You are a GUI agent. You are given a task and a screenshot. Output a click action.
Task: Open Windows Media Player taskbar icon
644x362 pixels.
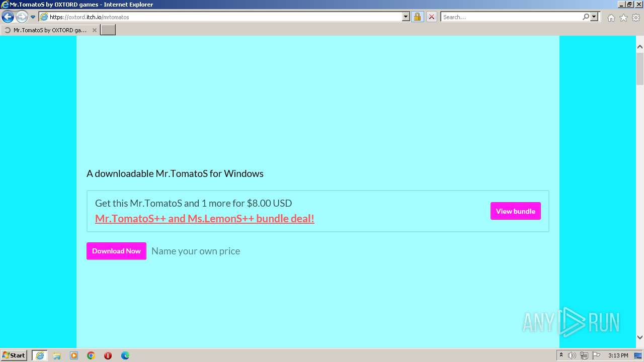74,355
